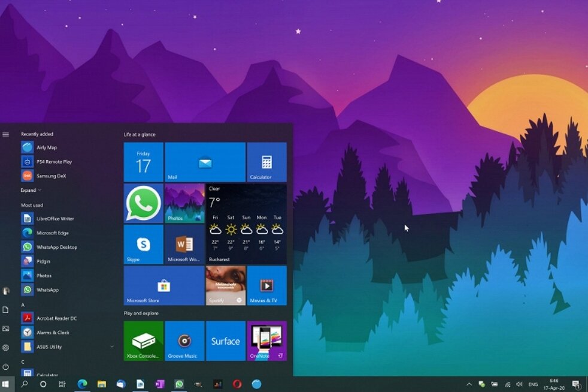Open the user account picture in Start sidebar

coord(5,291)
